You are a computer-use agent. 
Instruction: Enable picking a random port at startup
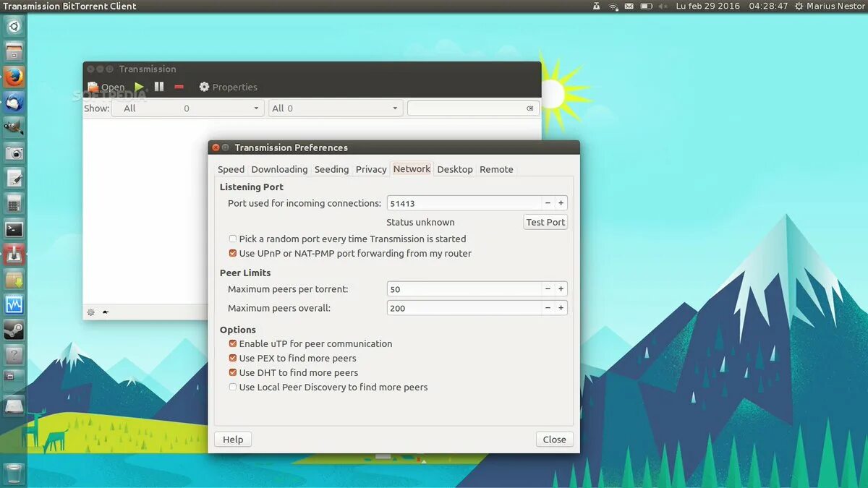pos(233,239)
